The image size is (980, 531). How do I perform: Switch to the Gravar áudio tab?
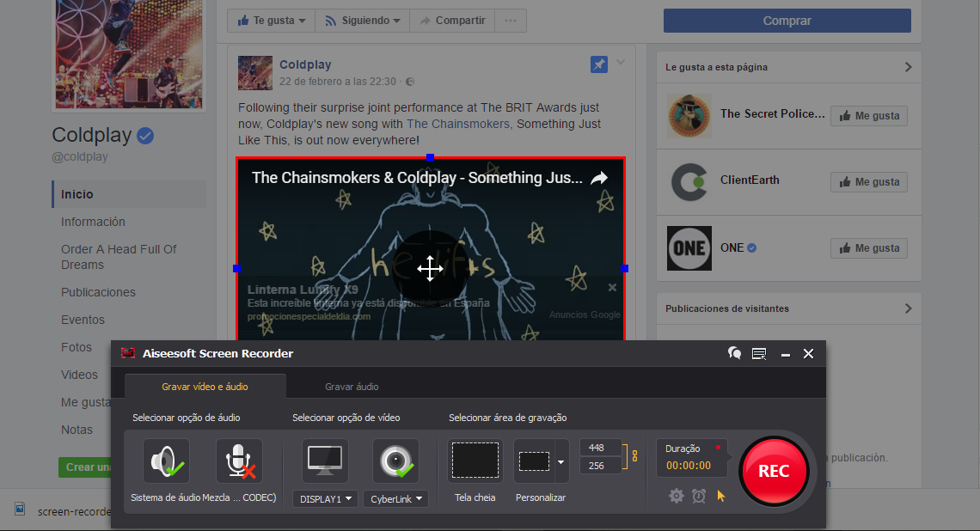pyautogui.click(x=352, y=387)
